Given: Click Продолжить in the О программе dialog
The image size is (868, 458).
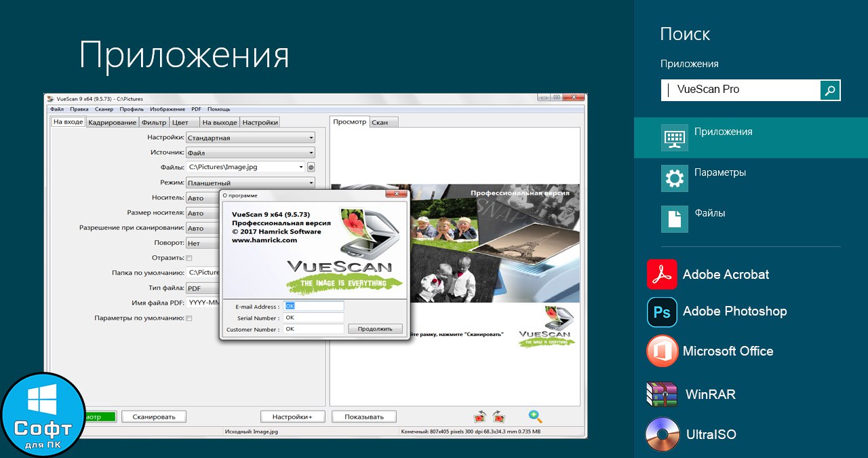Looking at the screenshot, I should point(375,328).
